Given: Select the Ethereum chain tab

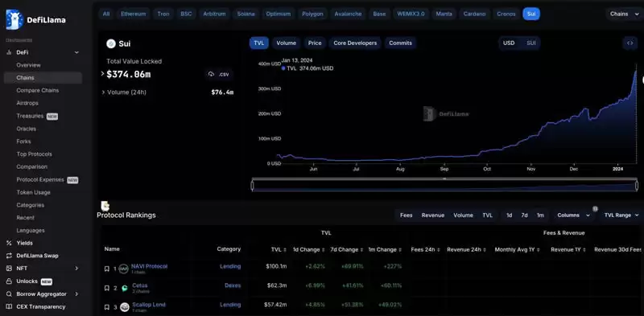Looking at the screenshot, I should click(x=133, y=14).
